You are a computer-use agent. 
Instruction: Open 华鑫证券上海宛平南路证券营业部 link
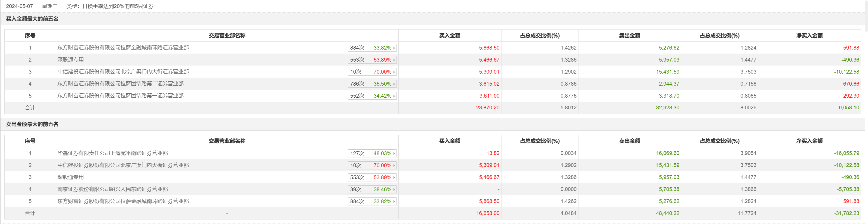(x=112, y=153)
